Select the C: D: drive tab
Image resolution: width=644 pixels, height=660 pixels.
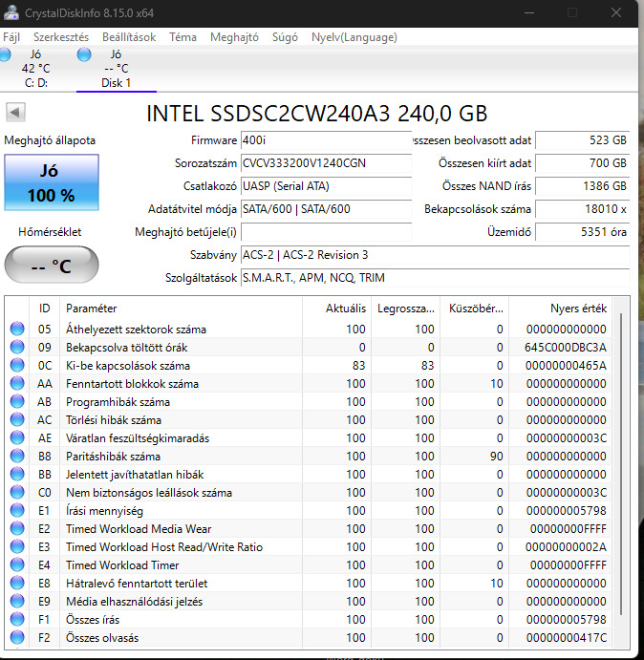click(x=35, y=69)
